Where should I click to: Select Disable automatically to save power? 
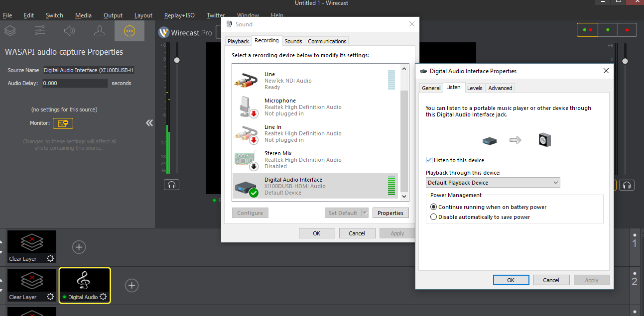click(434, 217)
